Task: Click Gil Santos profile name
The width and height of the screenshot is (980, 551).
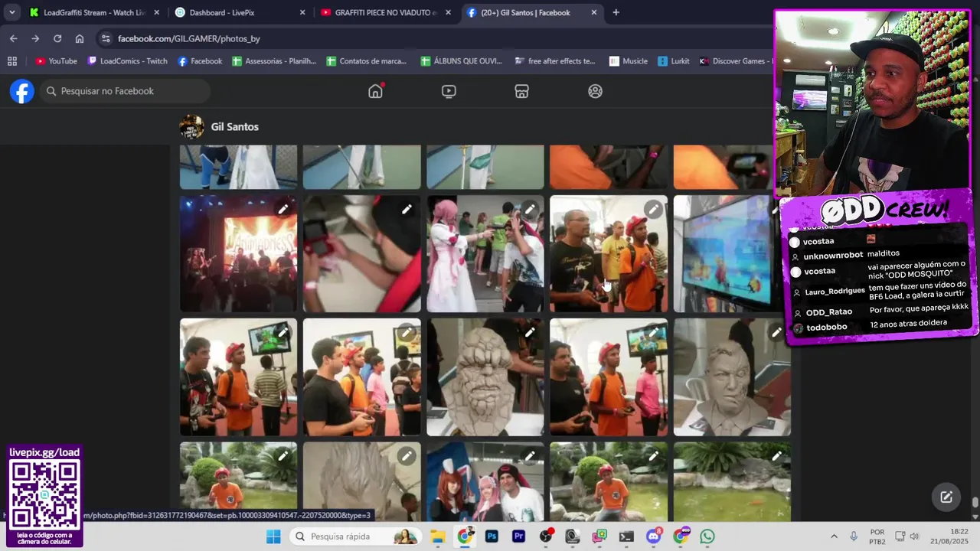Action: pyautogui.click(x=234, y=127)
